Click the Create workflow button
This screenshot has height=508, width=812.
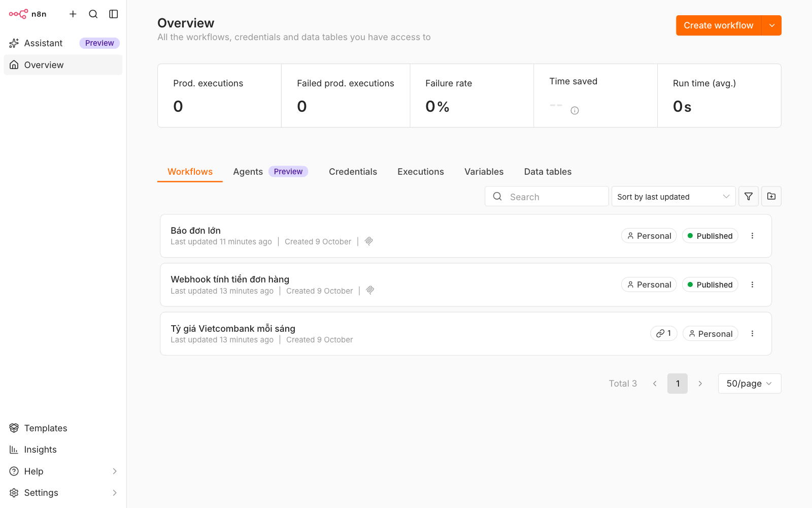pos(718,25)
